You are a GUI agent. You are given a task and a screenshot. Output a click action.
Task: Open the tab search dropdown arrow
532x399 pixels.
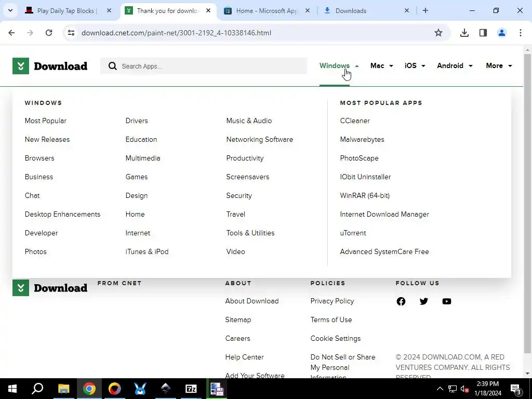(x=10, y=10)
